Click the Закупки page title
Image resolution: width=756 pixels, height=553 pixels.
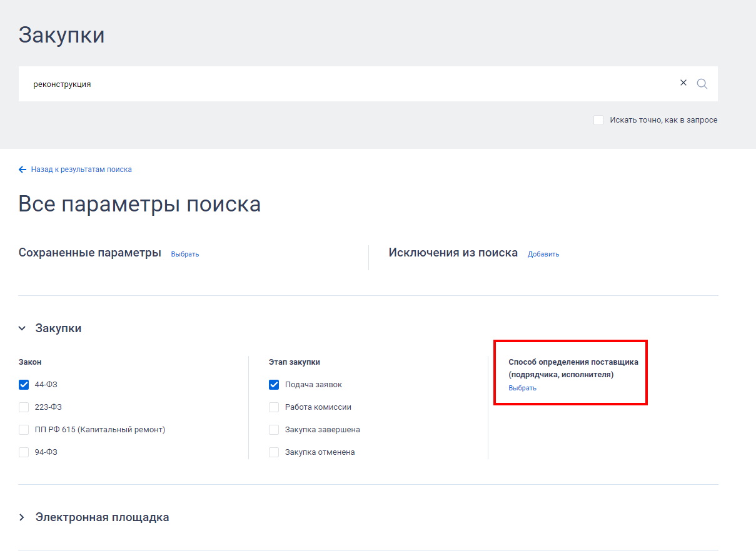pyautogui.click(x=62, y=35)
